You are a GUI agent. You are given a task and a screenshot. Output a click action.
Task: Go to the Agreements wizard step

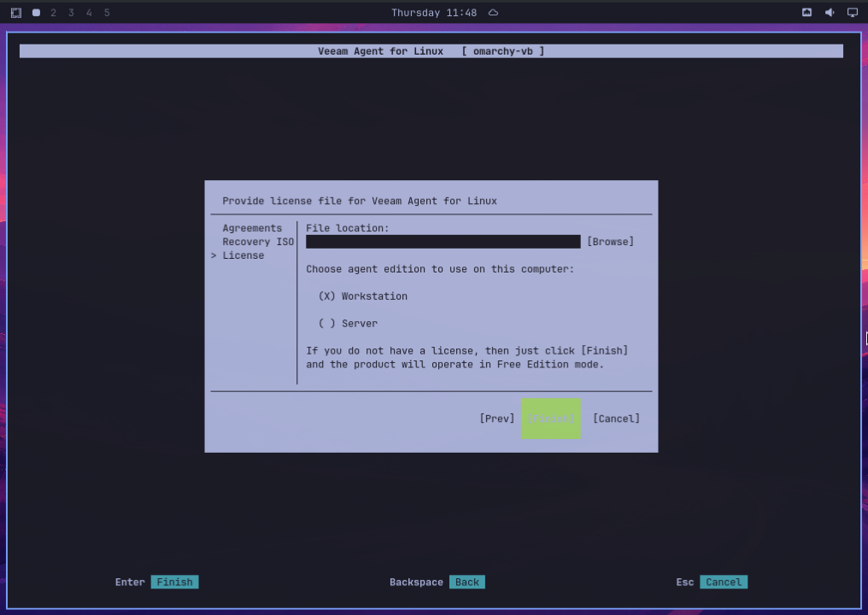coord(252,228)
